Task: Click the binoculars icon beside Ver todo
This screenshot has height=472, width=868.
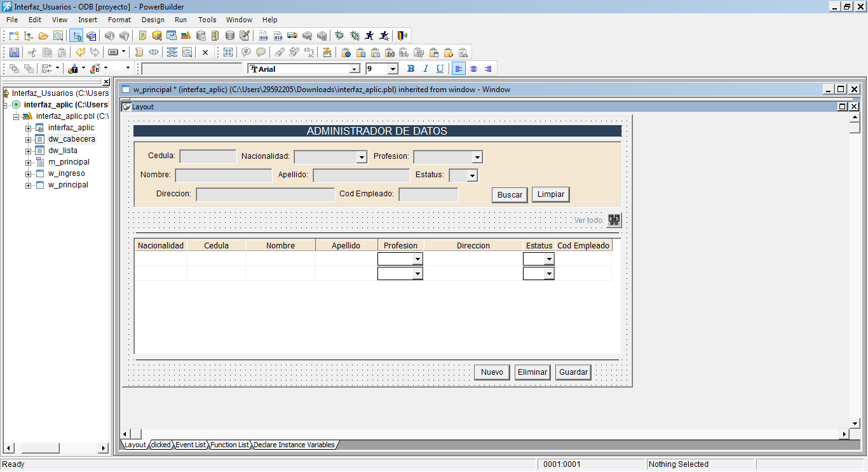Action: click(x=614, y=220)
